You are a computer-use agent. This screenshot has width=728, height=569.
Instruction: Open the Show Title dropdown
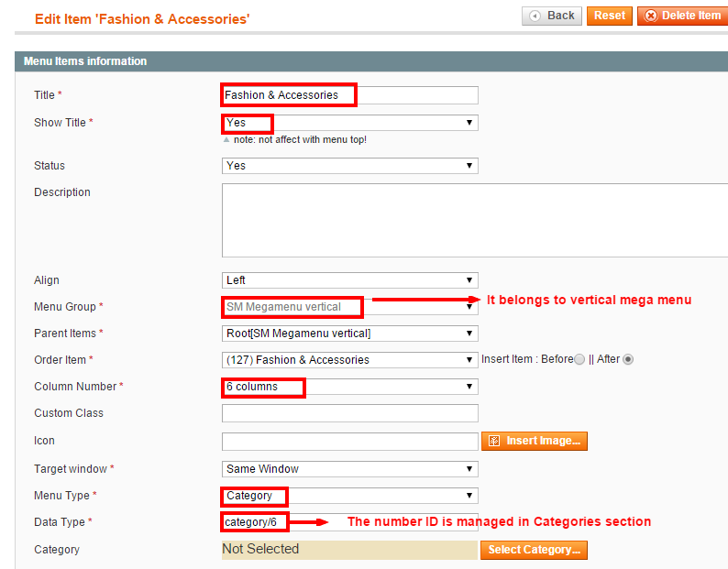(x=349, y=123)
